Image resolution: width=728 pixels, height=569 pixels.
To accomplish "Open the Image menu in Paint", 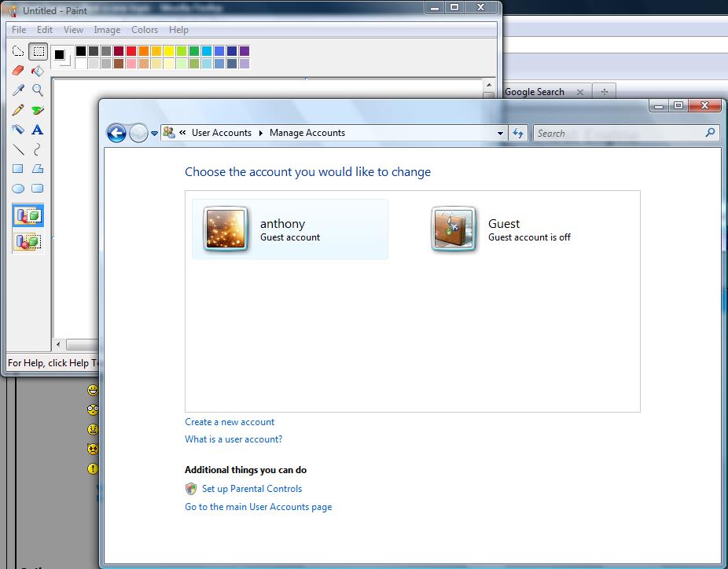I will click(107, 30).
